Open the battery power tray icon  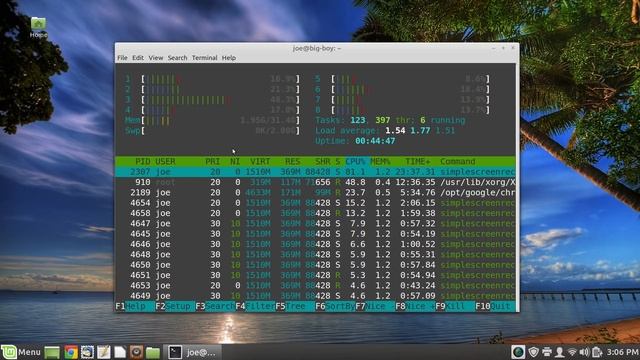coord(597,352)
